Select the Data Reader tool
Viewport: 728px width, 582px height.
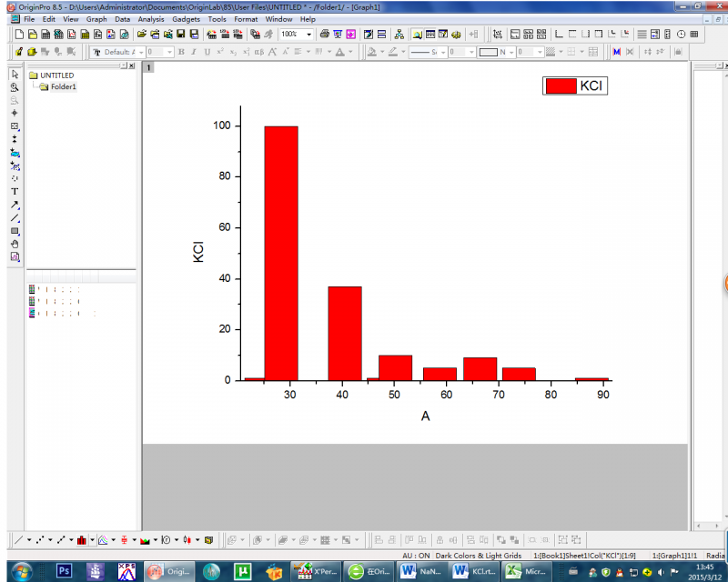[x=15, y=125]
